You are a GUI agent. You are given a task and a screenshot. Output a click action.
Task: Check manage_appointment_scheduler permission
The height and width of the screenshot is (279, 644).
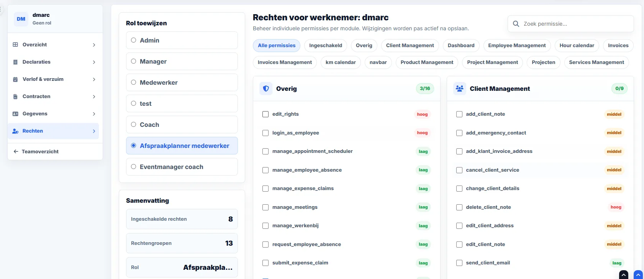(x=265, y=151)
